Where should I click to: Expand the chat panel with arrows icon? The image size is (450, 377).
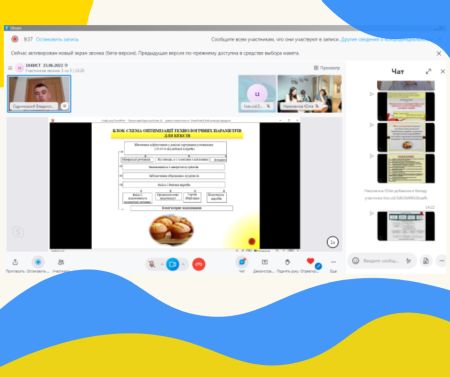pyautogui.click(x=428, y=71)
